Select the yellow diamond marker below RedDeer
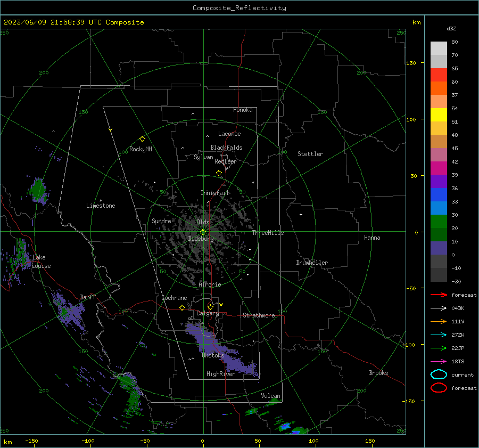The height and width of the screenshot is (448, 479). 219,173
